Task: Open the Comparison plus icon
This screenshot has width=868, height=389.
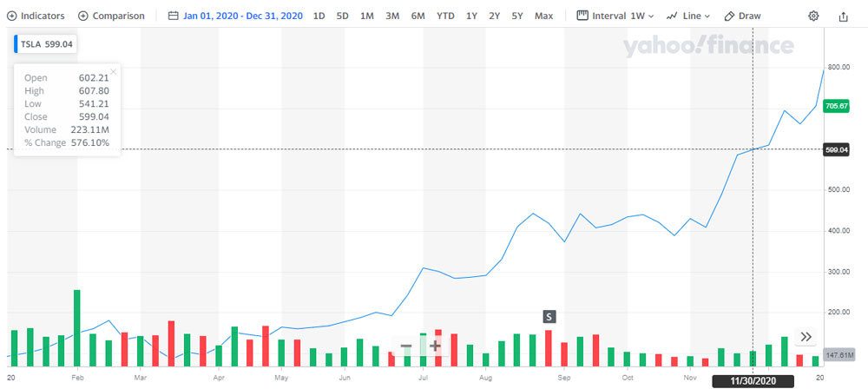Action: click(83, 16)
